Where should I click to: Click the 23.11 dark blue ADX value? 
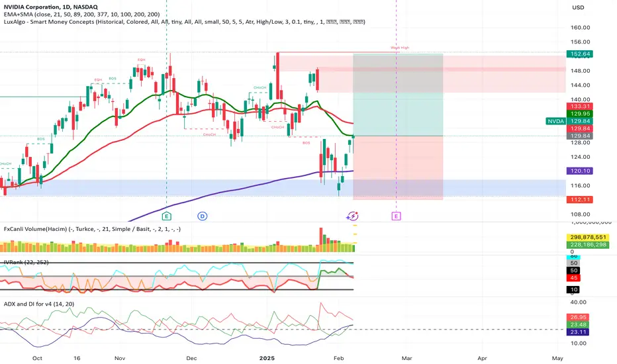[x=578, y=332]
